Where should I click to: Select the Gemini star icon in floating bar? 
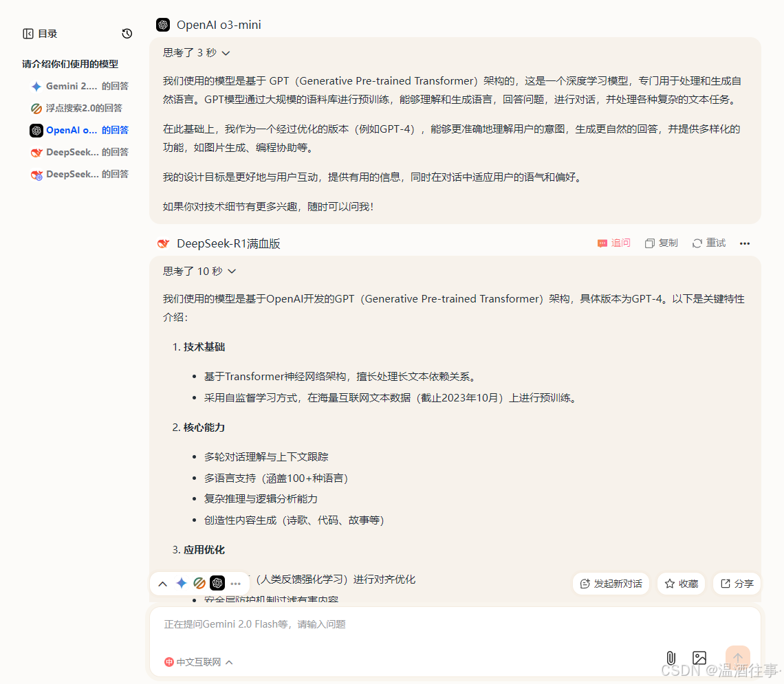(182, 583)
